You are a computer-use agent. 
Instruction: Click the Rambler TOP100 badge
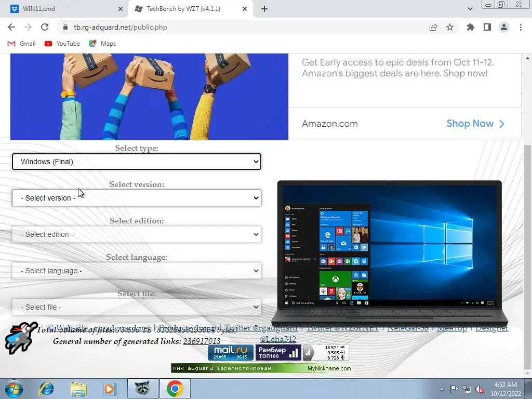click(278, 353)
